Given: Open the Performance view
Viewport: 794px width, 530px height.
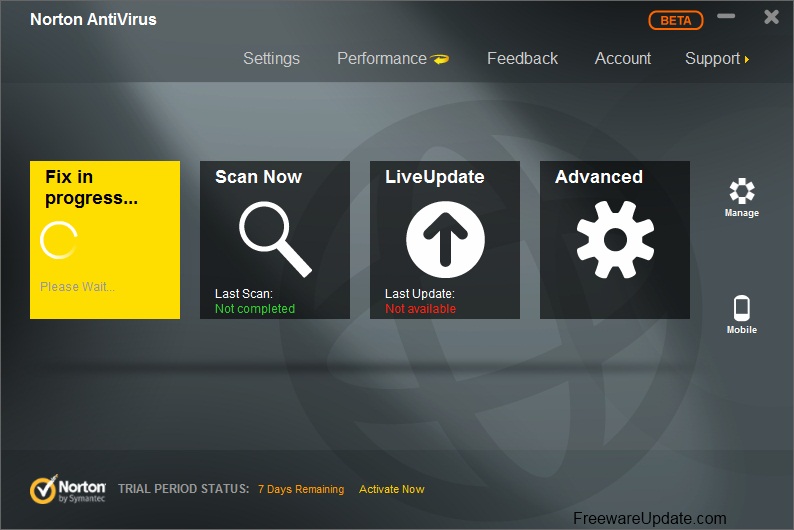Looking at the screenshot, I should [382, 59].
